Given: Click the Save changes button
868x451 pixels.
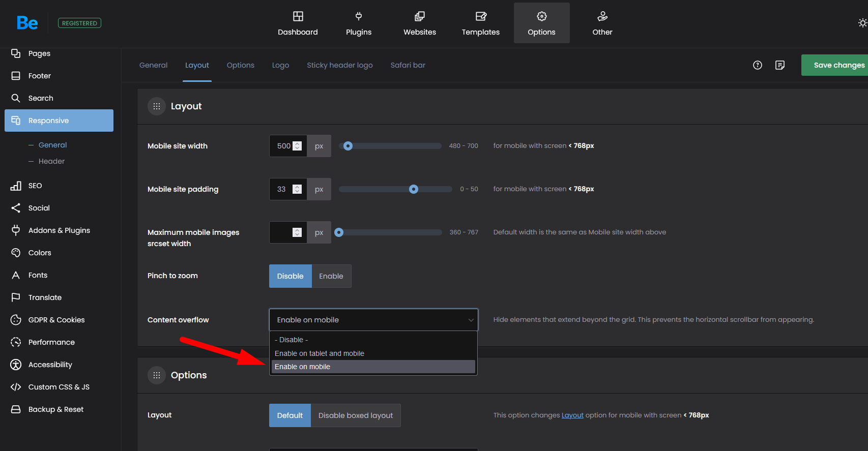Looking at the screenshot, I should [834, 65].
